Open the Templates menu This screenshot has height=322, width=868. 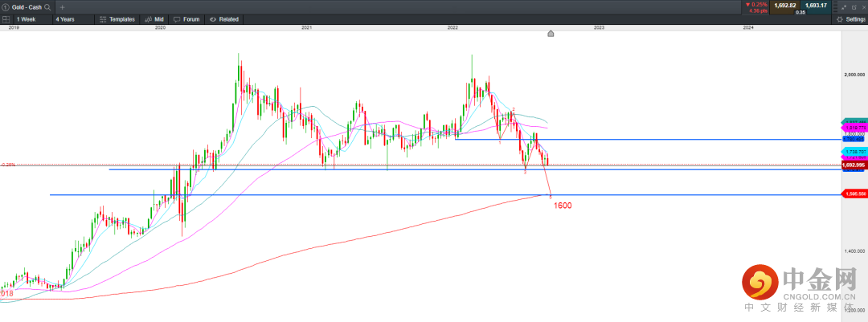[x=117, y=18]
